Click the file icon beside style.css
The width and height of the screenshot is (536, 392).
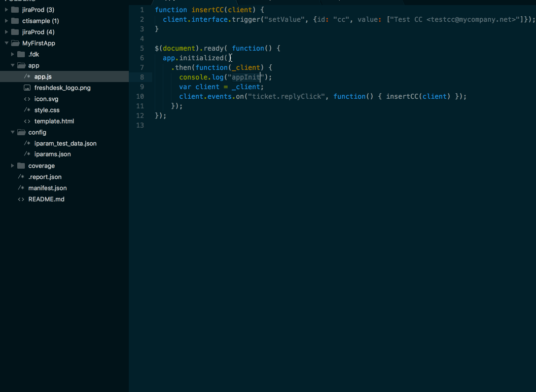[x=28, y=110]
